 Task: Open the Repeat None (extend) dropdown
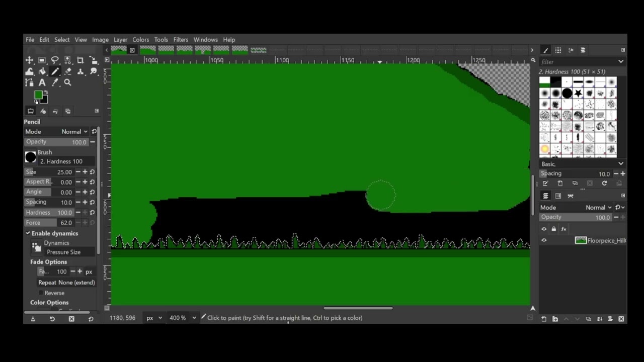click(x=66, y=283)
